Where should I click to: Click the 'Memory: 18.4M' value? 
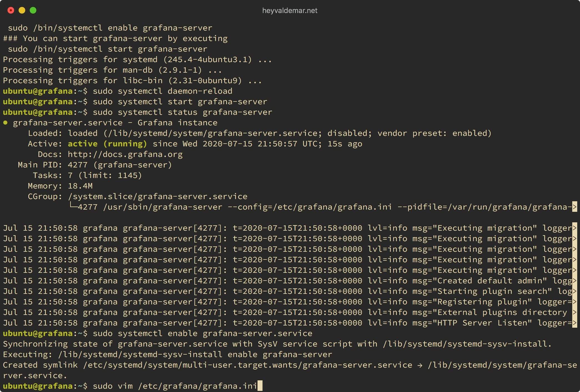pyautogui.click(x=80, y=186)
